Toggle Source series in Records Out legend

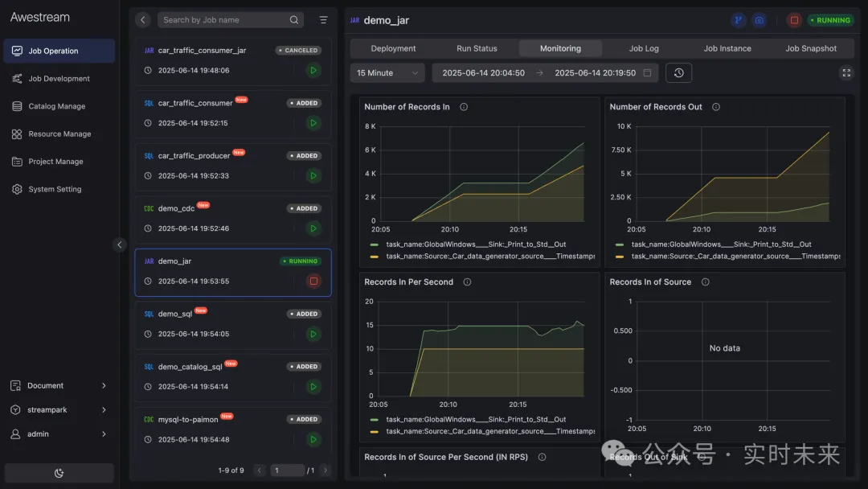pos(727,257)
